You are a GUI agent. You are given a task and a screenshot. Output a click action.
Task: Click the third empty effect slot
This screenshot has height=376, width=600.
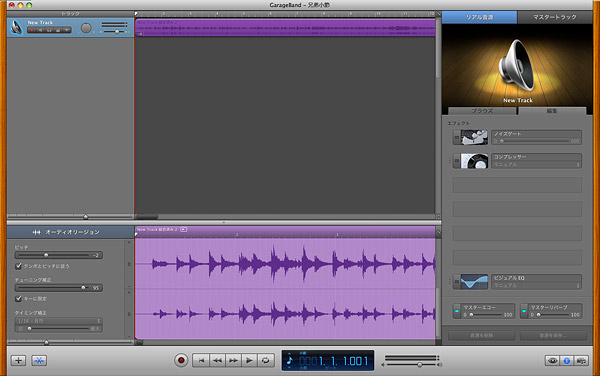[517, 233]
